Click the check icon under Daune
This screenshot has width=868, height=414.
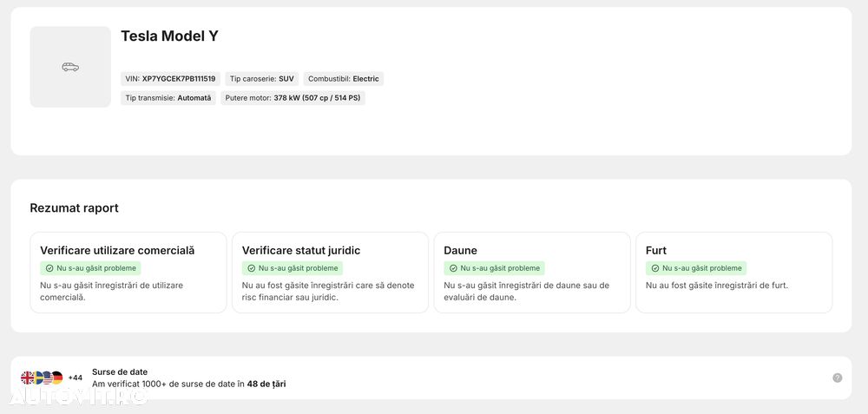coord(453,268)
